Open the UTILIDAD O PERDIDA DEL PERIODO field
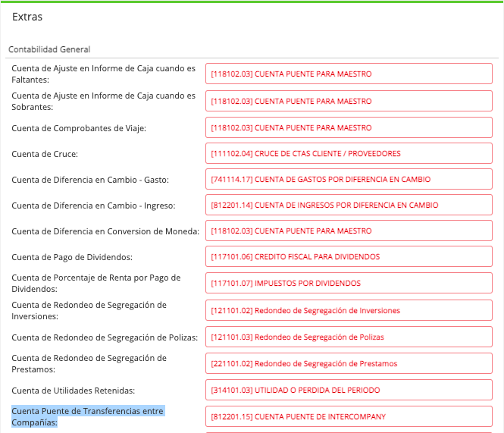 click(349, 390)
